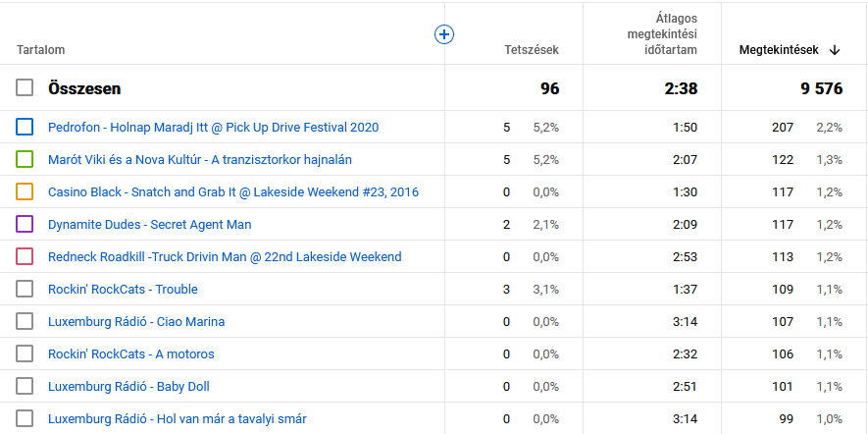
Task: Select the Luxemburg Rádió - Ciao Marina checkbox
Action: (25, 321)
